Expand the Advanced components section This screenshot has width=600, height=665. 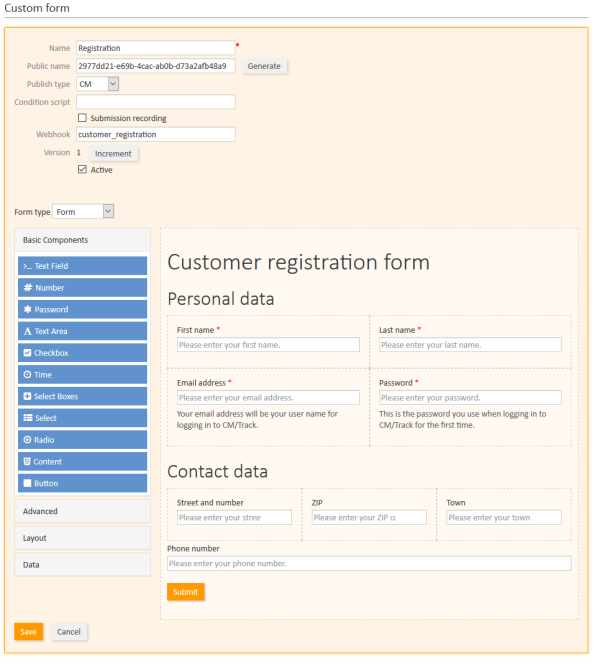pyautogui.click(x=82, y=511)
